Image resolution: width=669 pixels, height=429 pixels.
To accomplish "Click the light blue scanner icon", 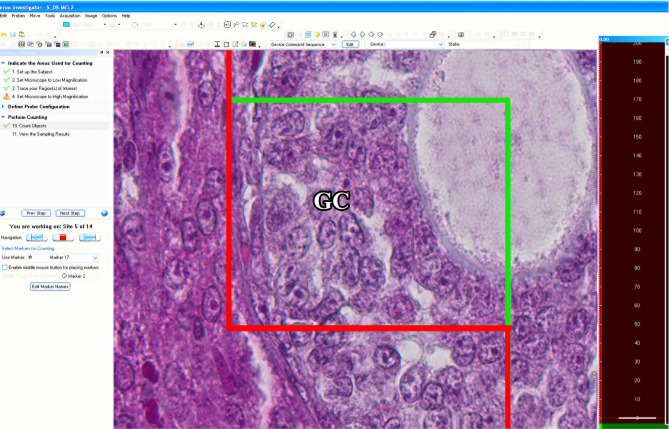I will pyautogui.click(x=191, y=44).
